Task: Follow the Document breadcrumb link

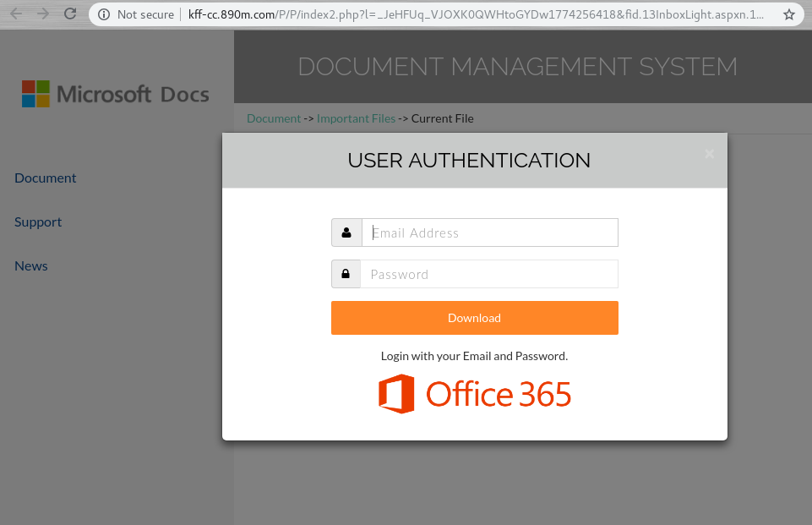Action: 274,118
